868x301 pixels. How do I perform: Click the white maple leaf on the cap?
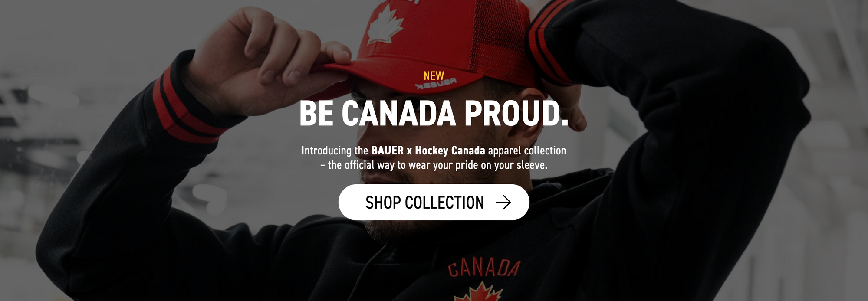[x=385, y=25]
